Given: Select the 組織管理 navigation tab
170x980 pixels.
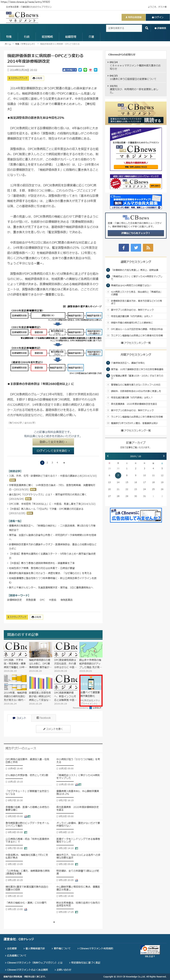Looking at the screenshot, I should (x=71, y=37).
